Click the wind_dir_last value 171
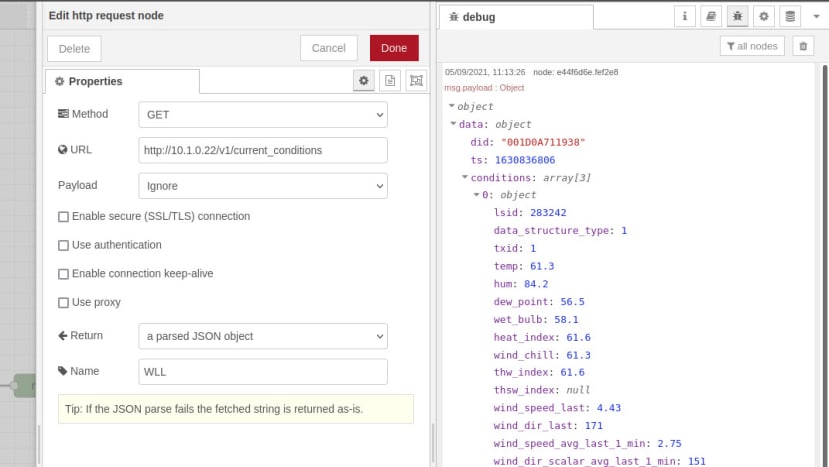 click(594, 426)
